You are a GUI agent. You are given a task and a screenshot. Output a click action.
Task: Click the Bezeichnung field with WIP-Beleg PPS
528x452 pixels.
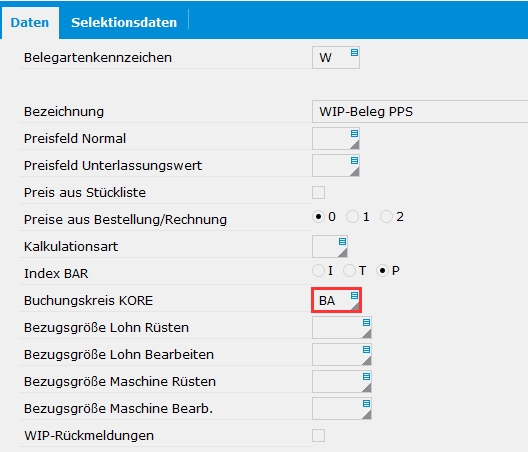[x=420, y=111]
